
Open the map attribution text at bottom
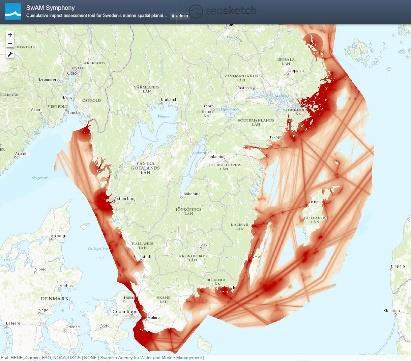102,358
